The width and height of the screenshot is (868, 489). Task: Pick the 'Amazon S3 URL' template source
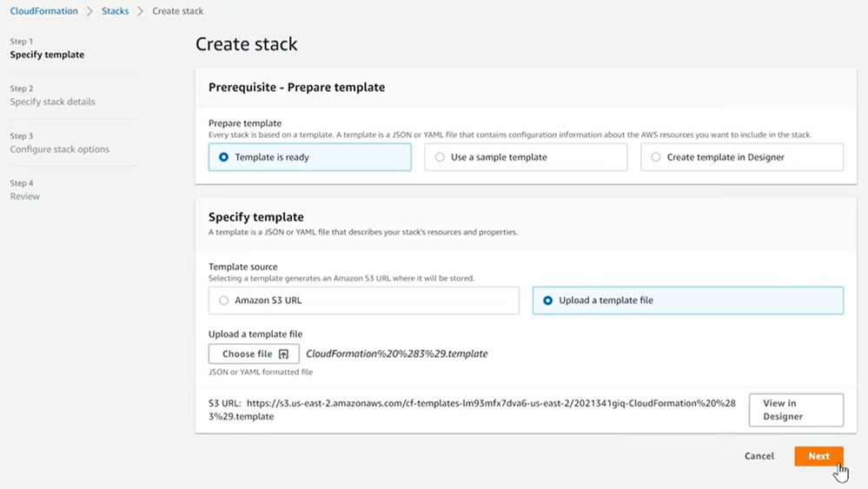tap(364, 301)
